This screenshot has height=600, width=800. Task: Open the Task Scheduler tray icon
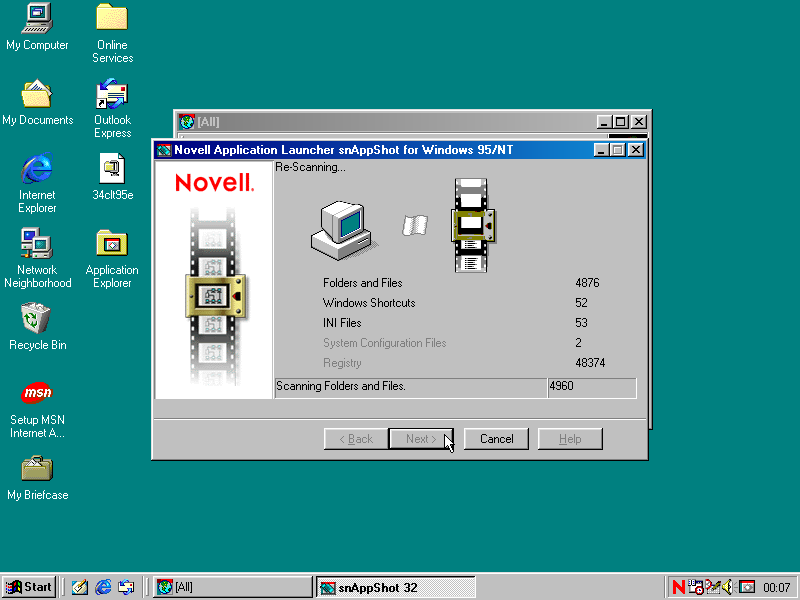[696, 587]
